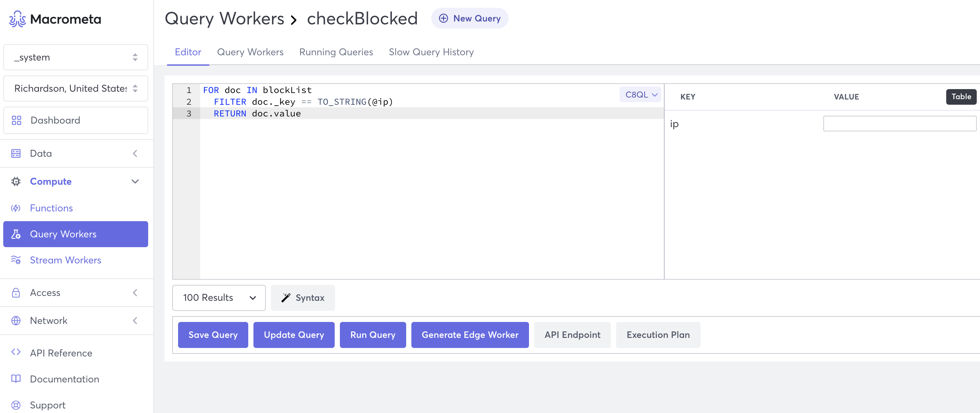Click the Functions lightning icon
Screen dimensions: 980x413
click(16, 208)
